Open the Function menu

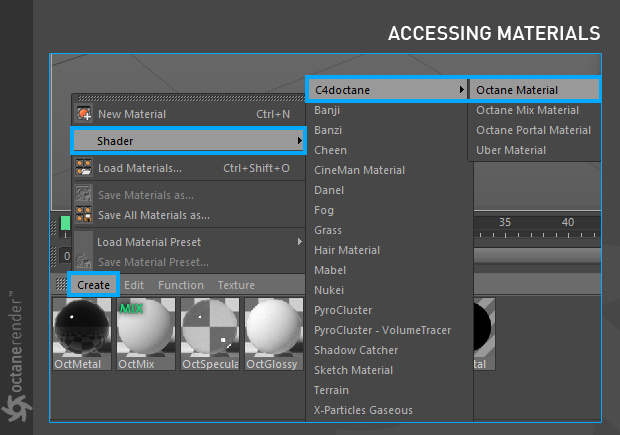coord(180,285)
